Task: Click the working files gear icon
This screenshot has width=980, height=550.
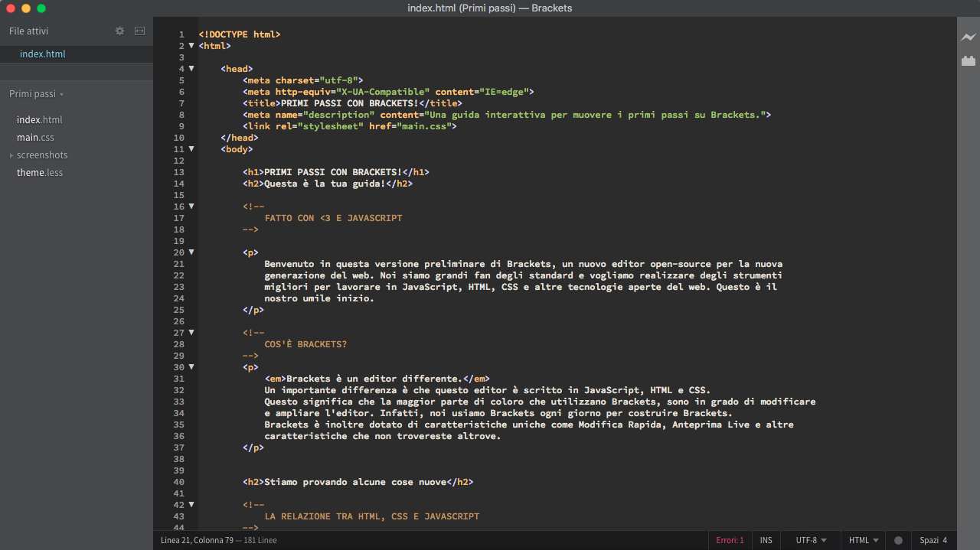Action: point(119,31)
